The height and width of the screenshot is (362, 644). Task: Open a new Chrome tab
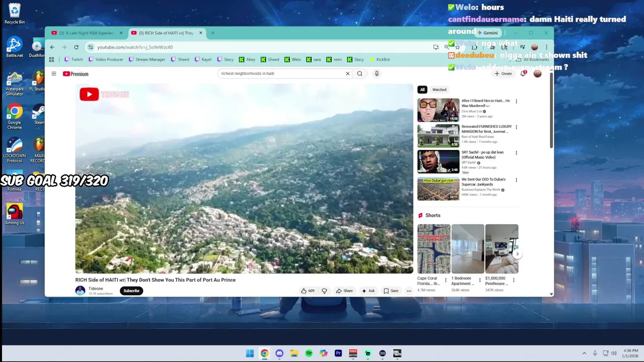tap(213, 33)
